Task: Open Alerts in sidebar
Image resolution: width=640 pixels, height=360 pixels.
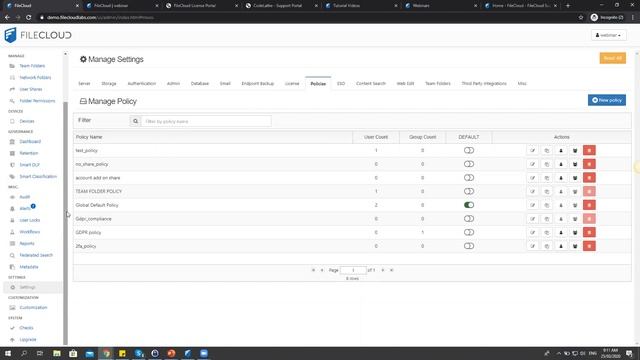Action: click(25, 209)
